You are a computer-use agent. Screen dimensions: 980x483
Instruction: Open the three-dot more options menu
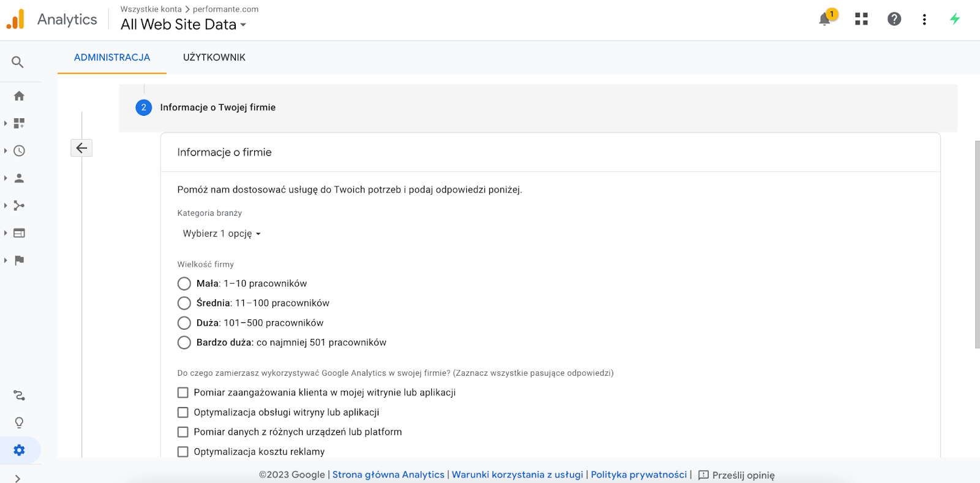point(924,19)
